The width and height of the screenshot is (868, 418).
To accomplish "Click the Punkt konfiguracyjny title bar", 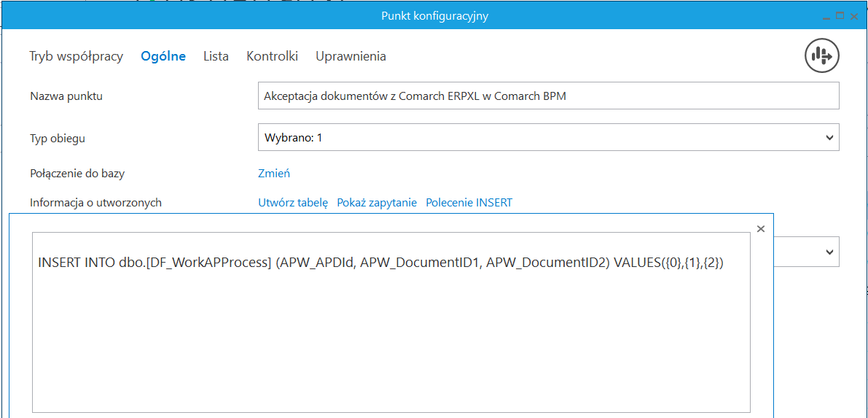I will pyautogui.click(x=434, y=16).
